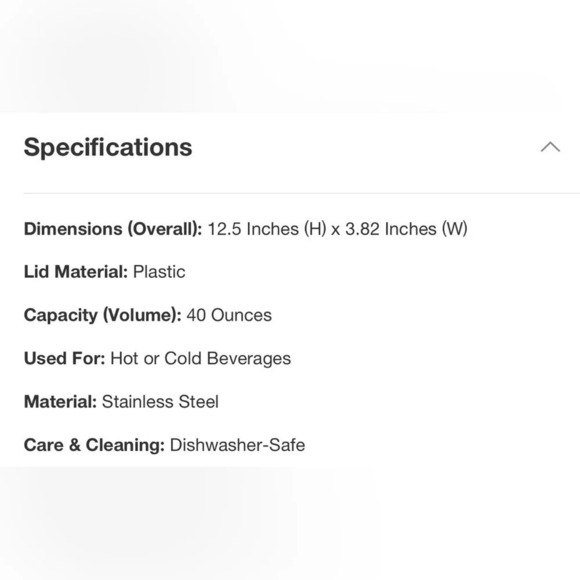This screenshot has height=580, width=580.
Task: Click the blurred area below the spec list
Action: [x=290, y=523]
